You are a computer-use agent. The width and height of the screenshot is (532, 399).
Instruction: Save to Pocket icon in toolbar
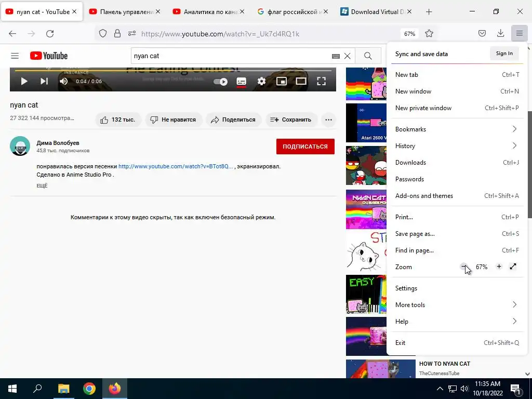(482, 34)
